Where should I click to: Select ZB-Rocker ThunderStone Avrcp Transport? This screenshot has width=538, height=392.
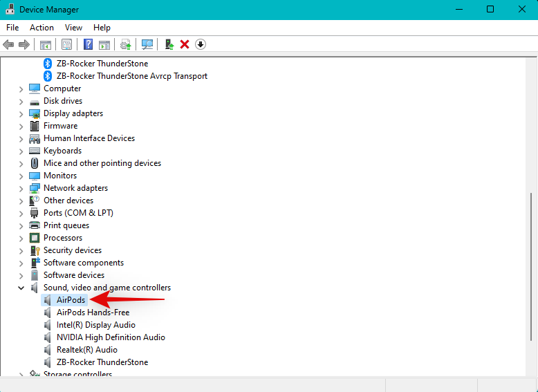coord(132,76)
